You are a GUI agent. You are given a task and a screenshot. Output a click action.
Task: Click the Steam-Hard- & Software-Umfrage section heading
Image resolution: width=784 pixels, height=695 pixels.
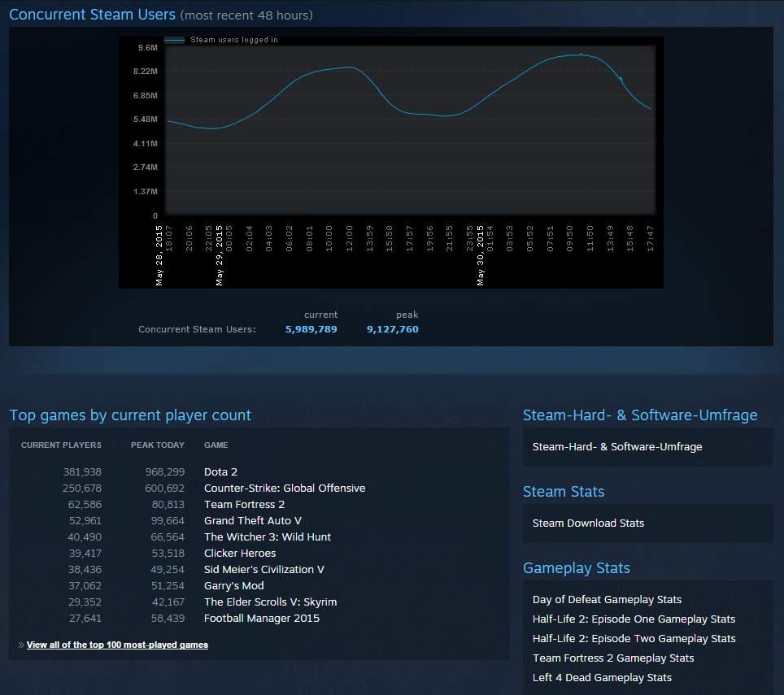coord(640,415)
